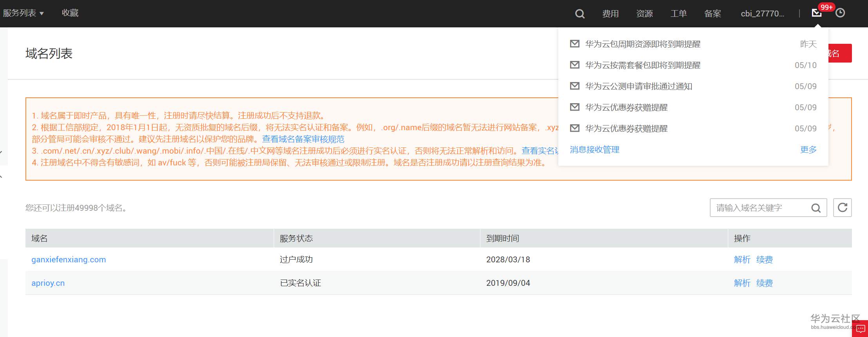Image resolution: width=868 pixels, height=337 pixels.
Task: Refresh the domain list
Action: pos(843,208)
